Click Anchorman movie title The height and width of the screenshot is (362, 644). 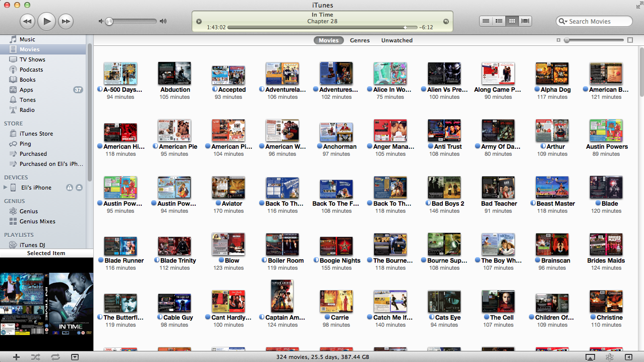[339, 147]
